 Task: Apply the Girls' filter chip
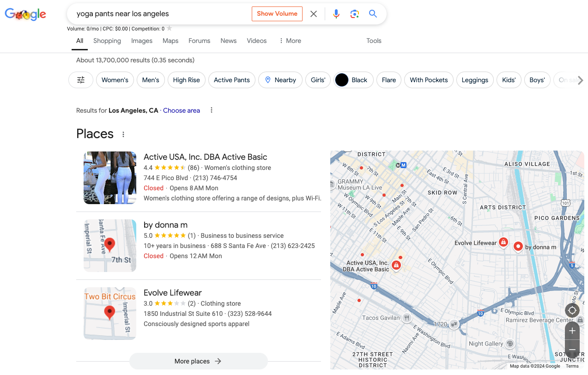[x=318, y=80]
